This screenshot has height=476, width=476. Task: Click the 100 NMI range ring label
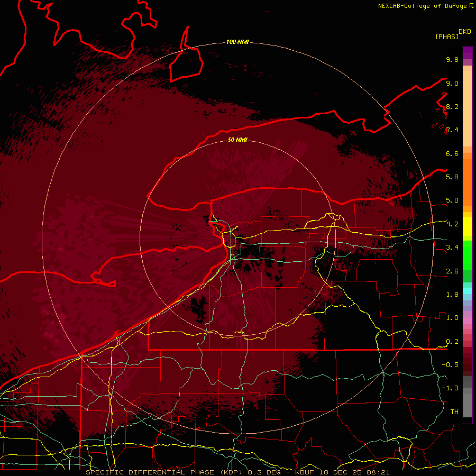pos(237,42)
